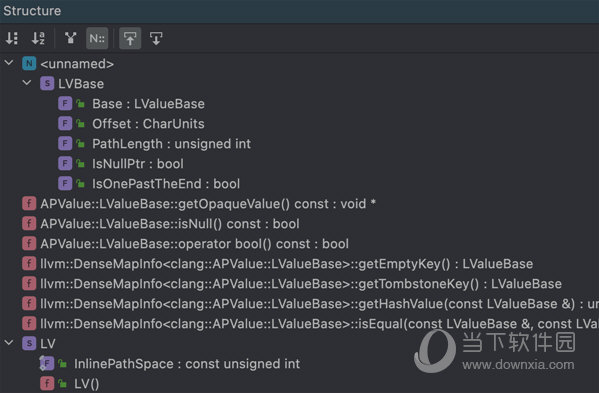
Task: Select APValue::LValueBase::operator bool() entry
Action: [x=194, y=244]
